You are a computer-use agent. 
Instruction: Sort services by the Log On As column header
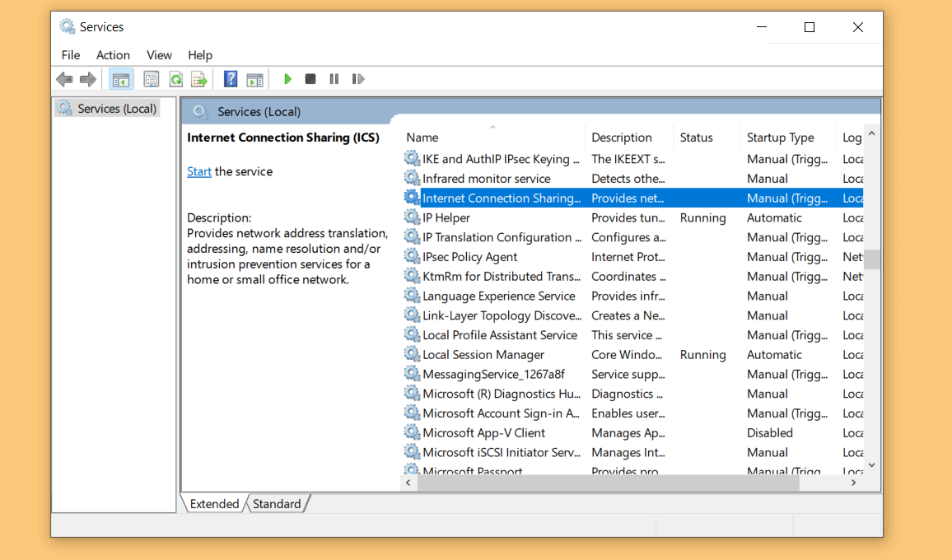tap(850, 138)
